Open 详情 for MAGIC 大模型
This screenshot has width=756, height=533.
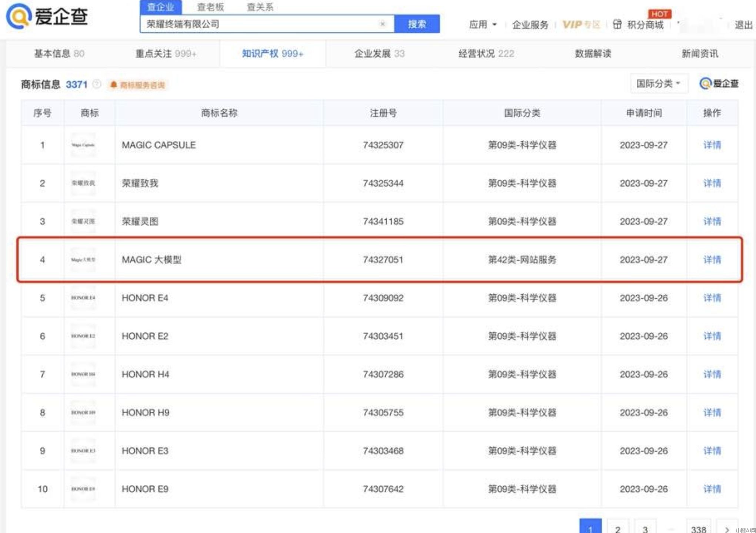pos(712,259)
